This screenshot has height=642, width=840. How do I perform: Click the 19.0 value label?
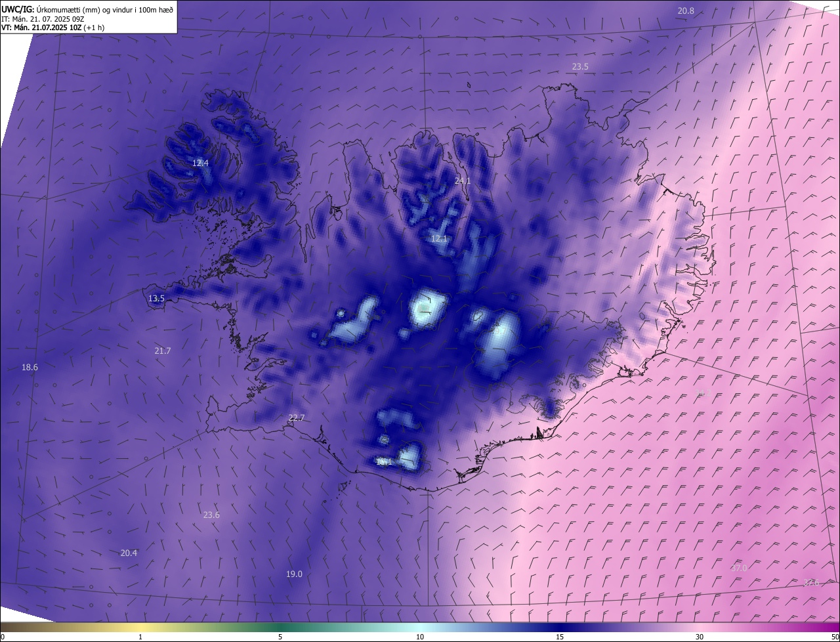pyautogui.click(x=294, y=574)
